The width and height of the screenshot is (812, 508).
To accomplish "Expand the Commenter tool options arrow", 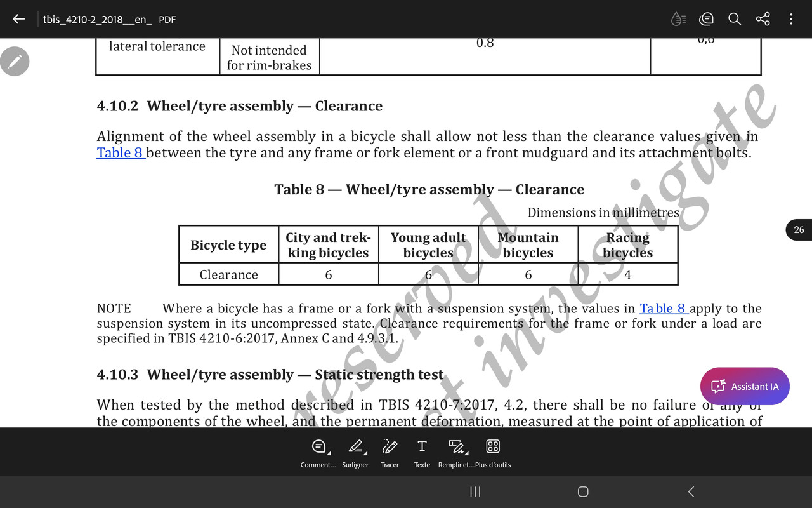I will tap(329, 452).
